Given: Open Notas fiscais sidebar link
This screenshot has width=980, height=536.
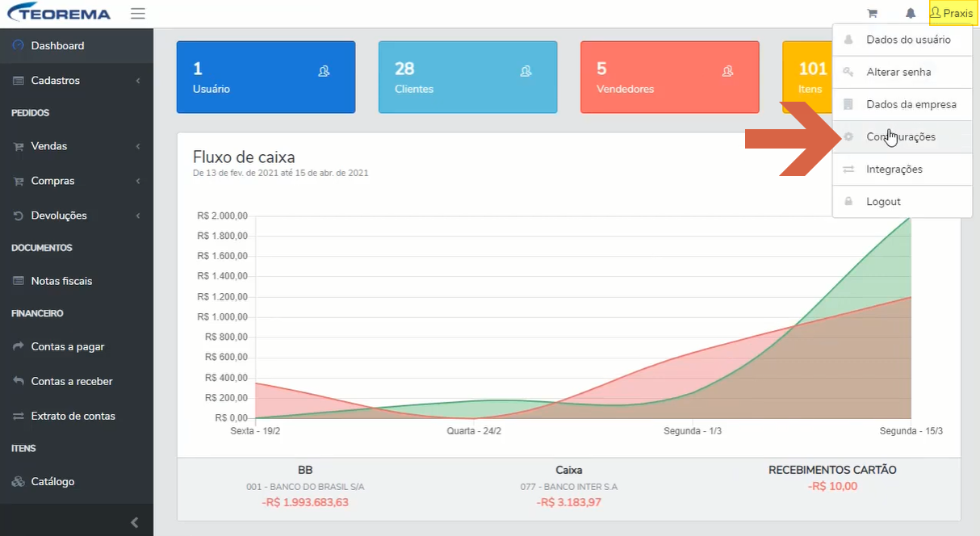Looking at the screenshot, I should pos(77,281).
